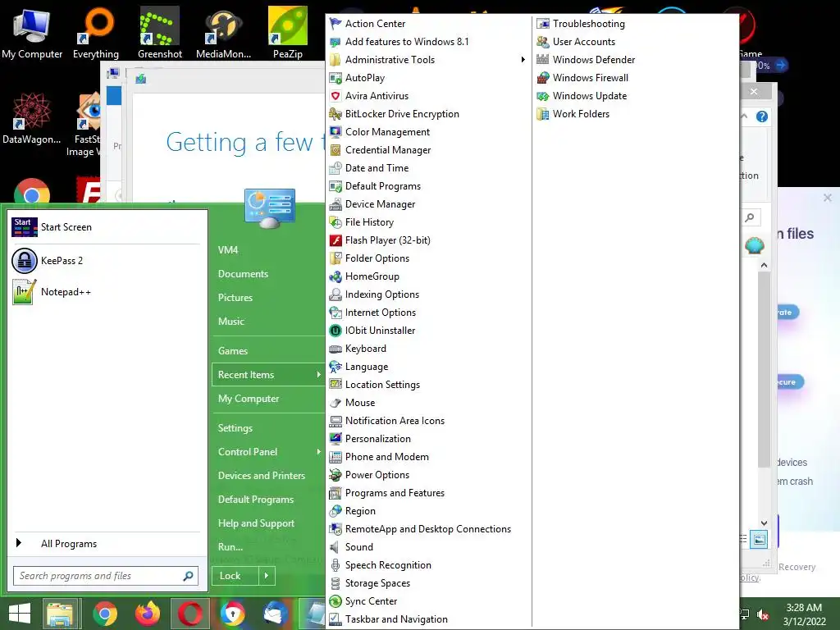840x630 pixels.
Task: Open the IObit Uninstaller icon
Action: click(x=336, y=331)
